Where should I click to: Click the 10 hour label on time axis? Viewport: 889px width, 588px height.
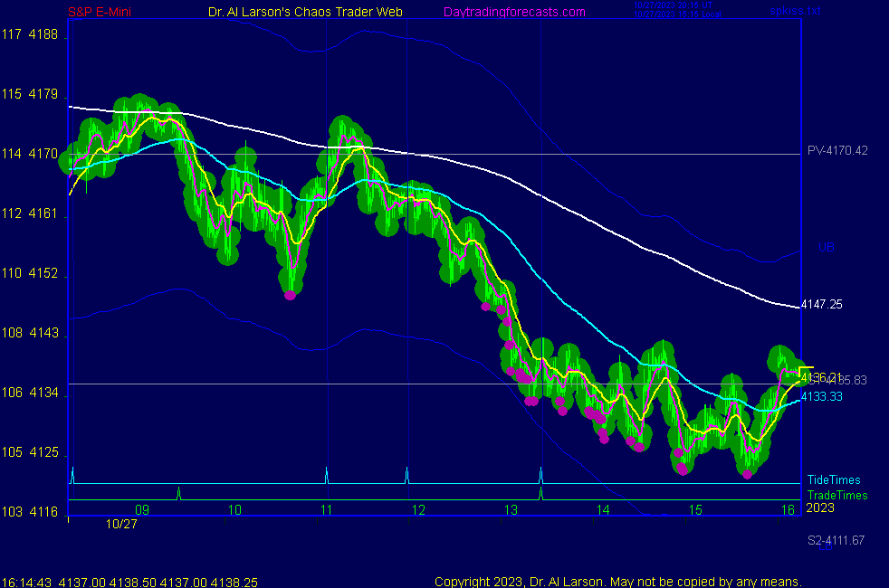click(234, 510)
